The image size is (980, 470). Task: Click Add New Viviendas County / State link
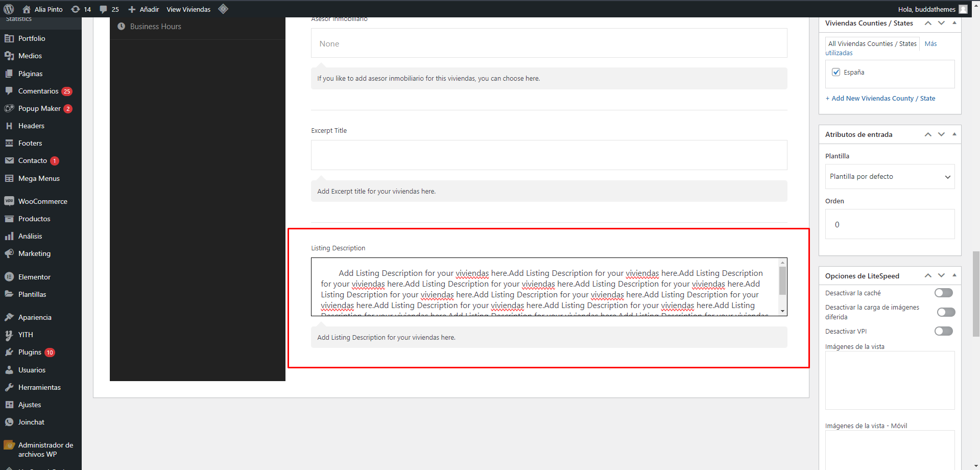coord(880,98)
